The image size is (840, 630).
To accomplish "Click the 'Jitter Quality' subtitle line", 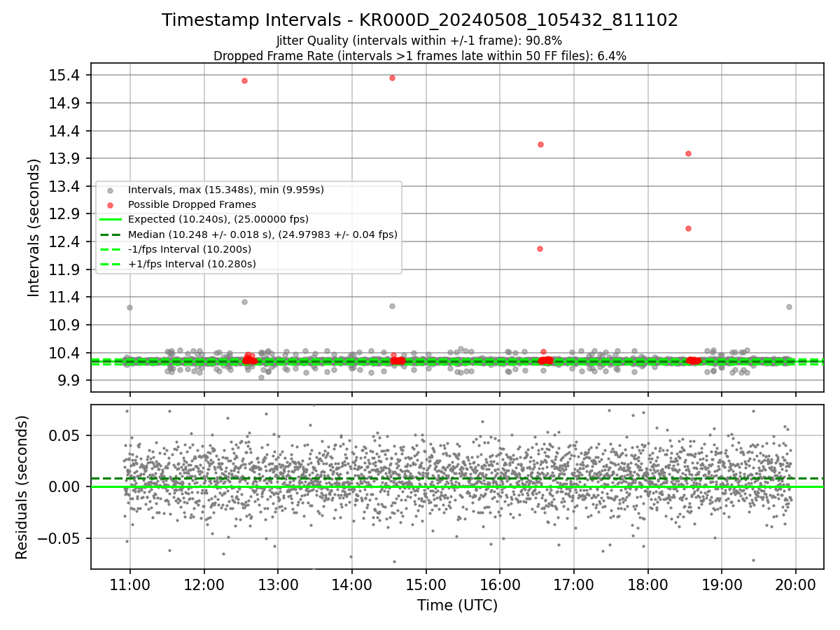I will [x=419, y=41].
